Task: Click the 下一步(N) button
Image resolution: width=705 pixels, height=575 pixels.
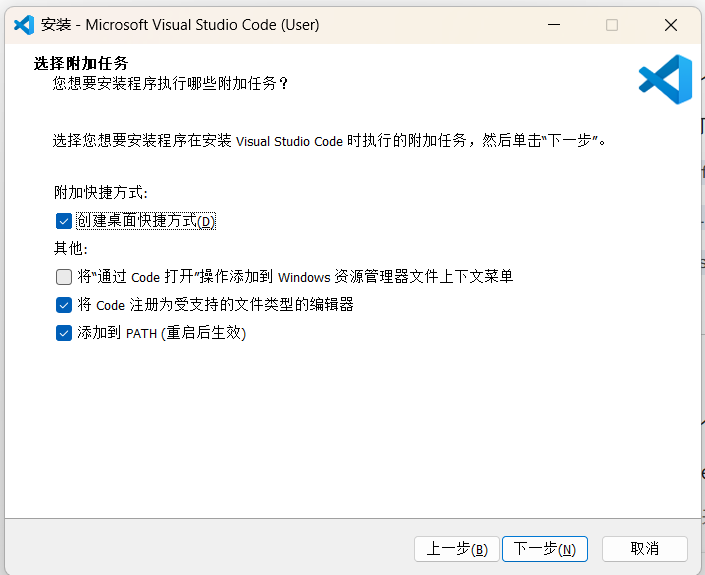Action: click(544, 549)
